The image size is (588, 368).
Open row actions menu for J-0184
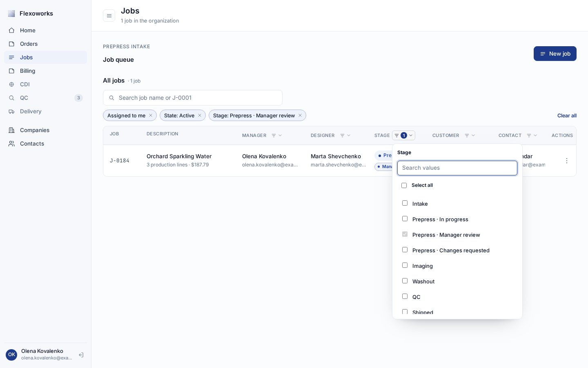pyautogui.click(x=566, y=161)
